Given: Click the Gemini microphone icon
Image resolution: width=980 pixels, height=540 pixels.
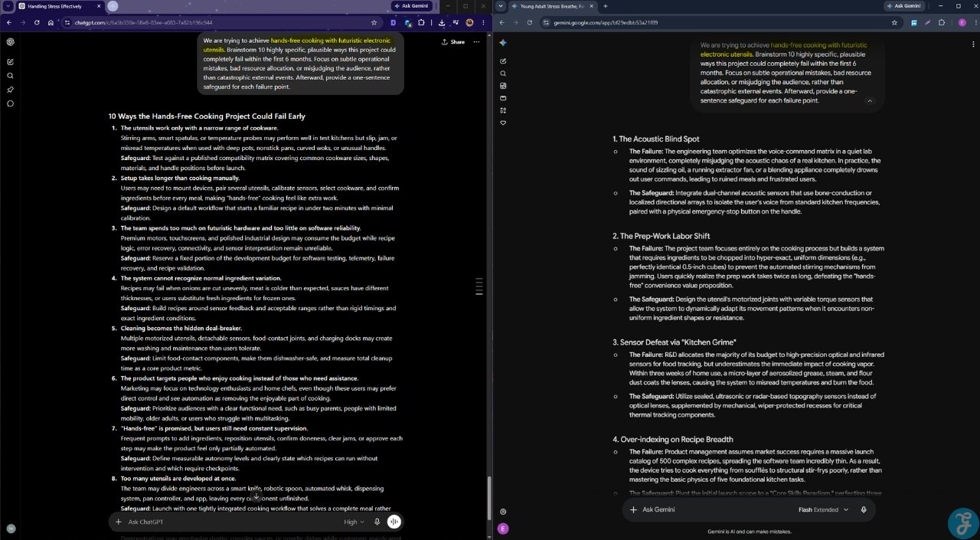Looking at the screenshot, I should pos(864,509).
